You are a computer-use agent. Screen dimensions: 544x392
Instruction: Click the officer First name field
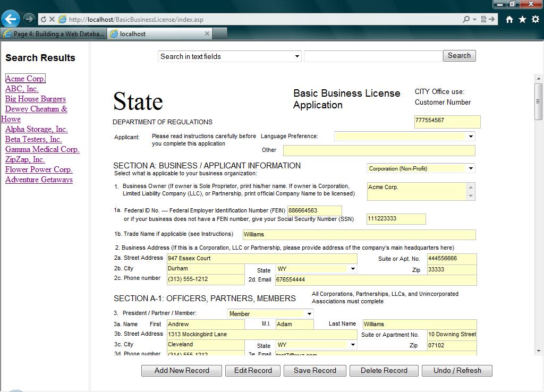(206, 325)
